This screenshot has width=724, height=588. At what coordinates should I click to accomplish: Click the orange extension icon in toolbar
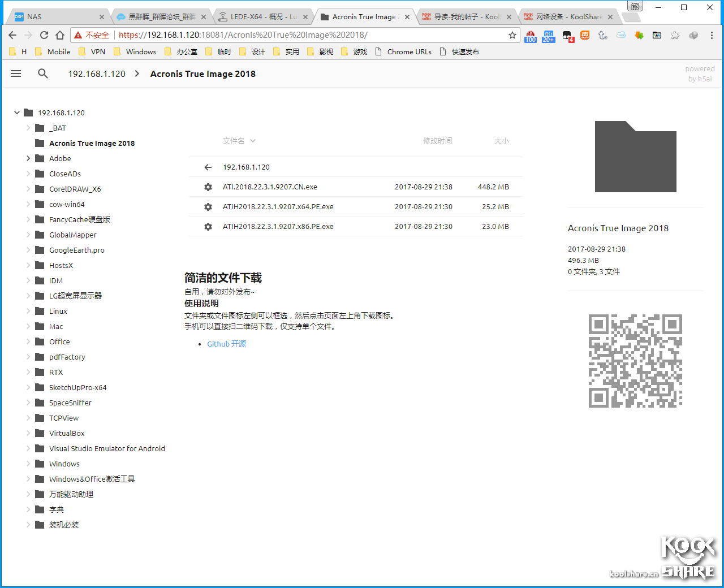585,35
